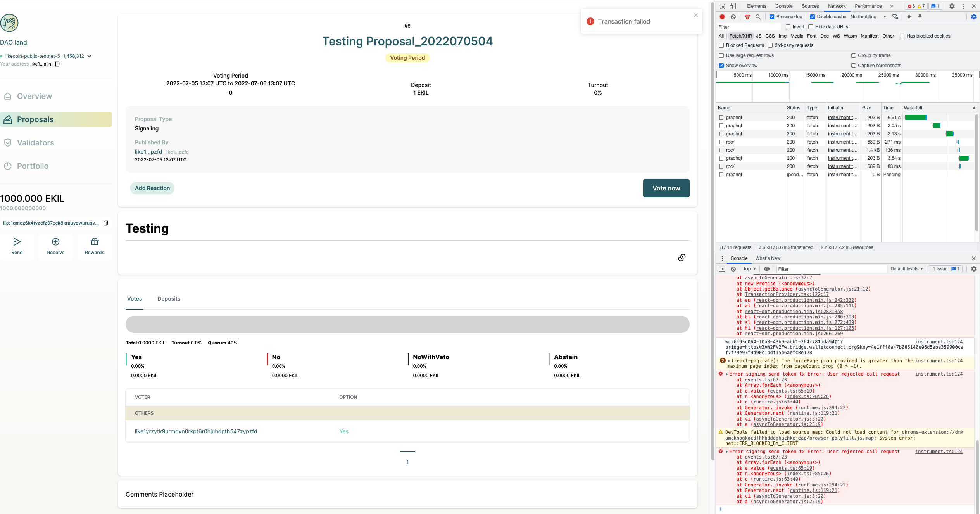The width and height of the screenshot is (980, 514).
Task: Open the console drawer three-dot menu
Action: point(722,258)
